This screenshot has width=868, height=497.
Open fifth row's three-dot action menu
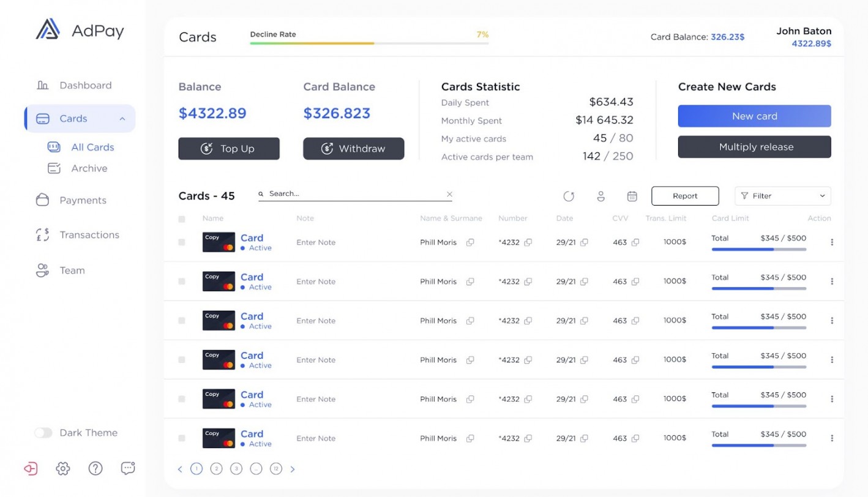click(832, 399)
